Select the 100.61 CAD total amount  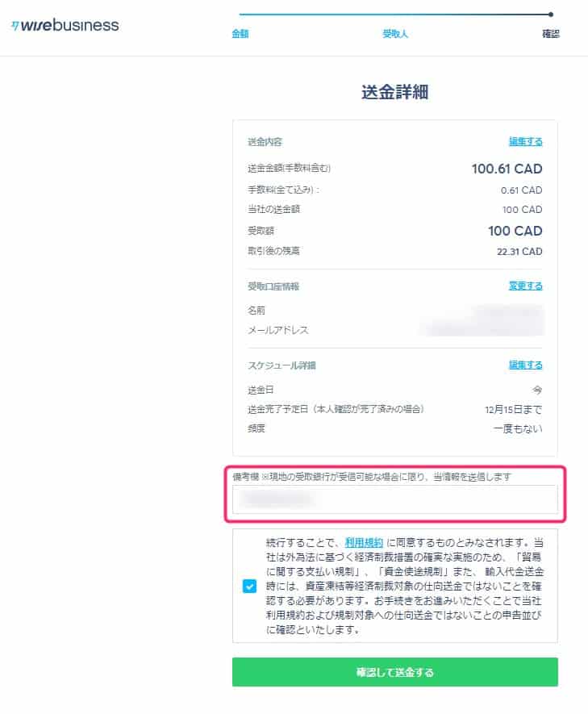coord(507,169)
